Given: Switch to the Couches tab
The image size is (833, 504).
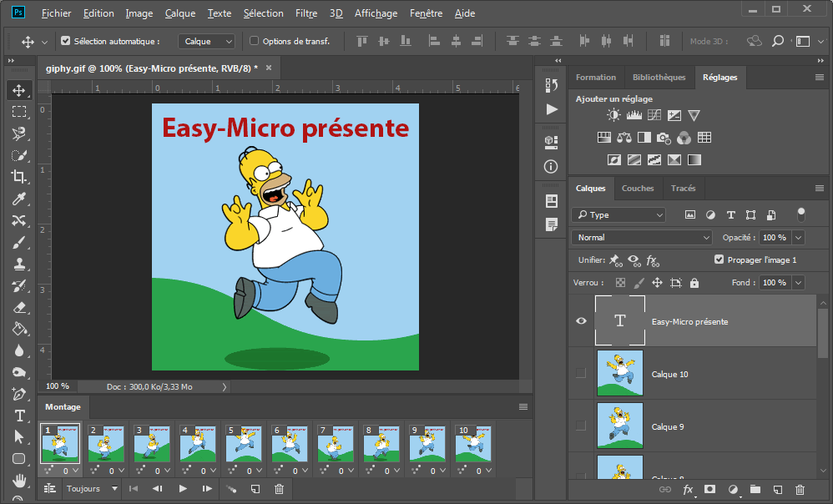Looking at the screenshot, I should (638, 188).
